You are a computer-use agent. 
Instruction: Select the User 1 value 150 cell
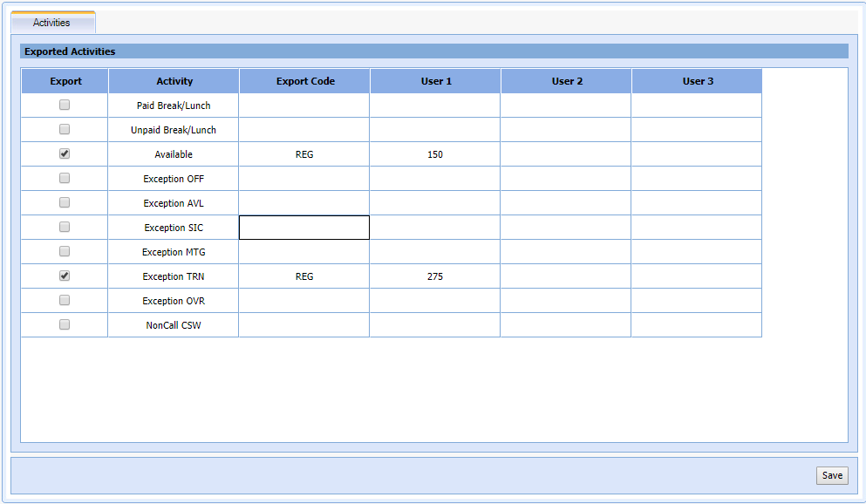(434, 154)
